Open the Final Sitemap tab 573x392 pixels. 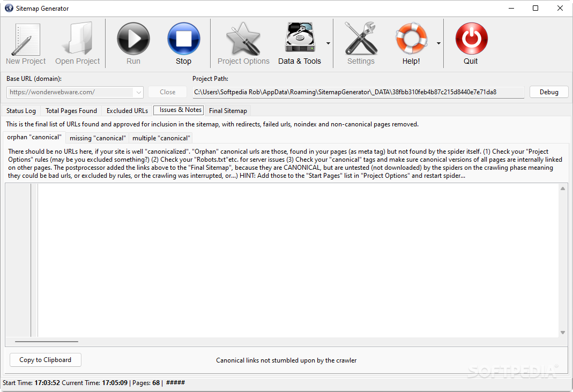(228, 111)
